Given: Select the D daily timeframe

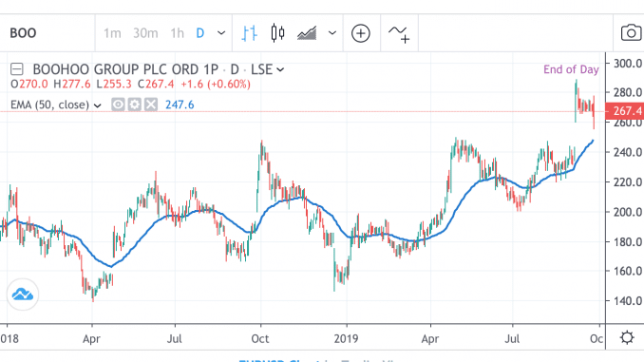Looking at the screenshot, I should pyautogui.click(x=200, y=33).
